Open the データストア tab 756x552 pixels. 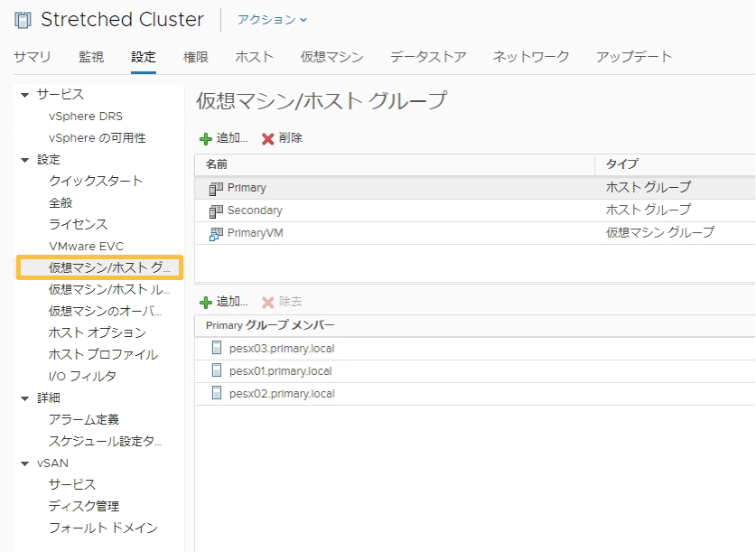428,57
